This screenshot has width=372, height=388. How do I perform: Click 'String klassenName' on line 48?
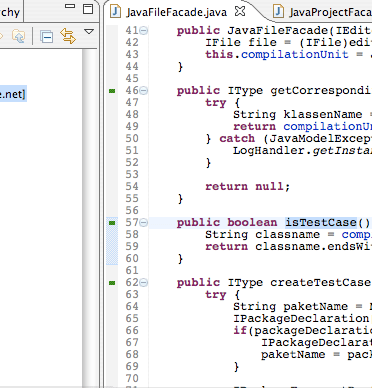tap(297, 114)
